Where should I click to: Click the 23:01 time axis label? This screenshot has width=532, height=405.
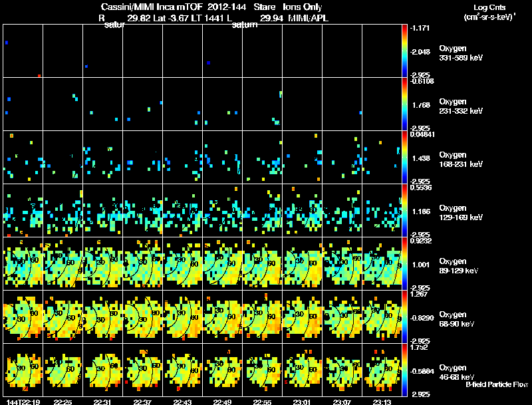pos(302,402)
